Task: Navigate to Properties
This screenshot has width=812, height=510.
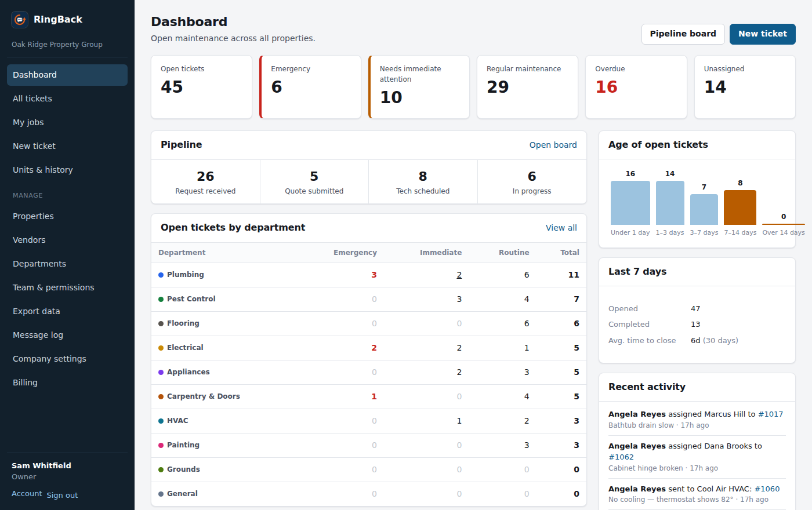Action: (67, 216)
